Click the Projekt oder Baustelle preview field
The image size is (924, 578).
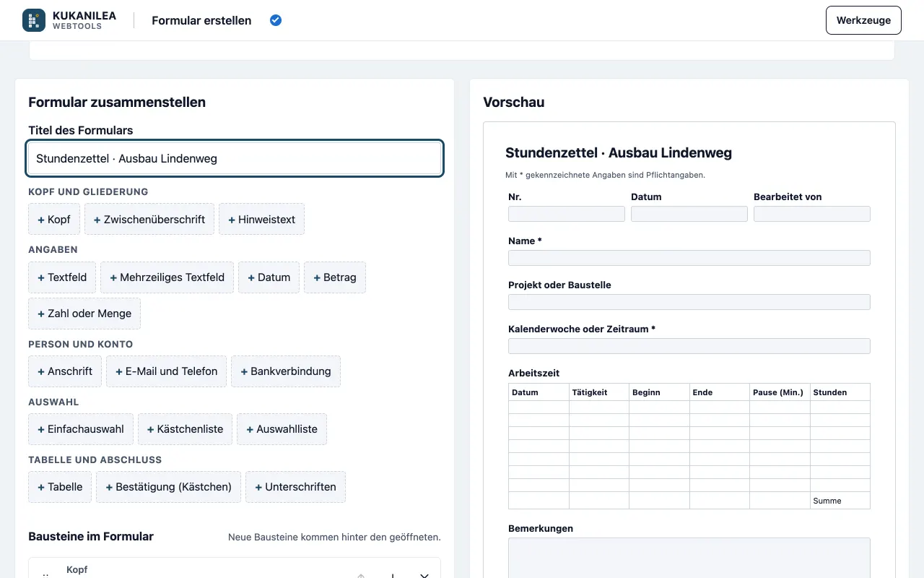click(x=689, y=302)
